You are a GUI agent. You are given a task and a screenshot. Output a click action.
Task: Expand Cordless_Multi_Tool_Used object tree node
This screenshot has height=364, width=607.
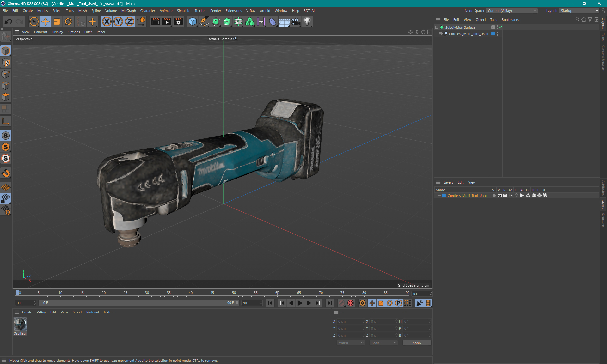click(x=440, y=33)
